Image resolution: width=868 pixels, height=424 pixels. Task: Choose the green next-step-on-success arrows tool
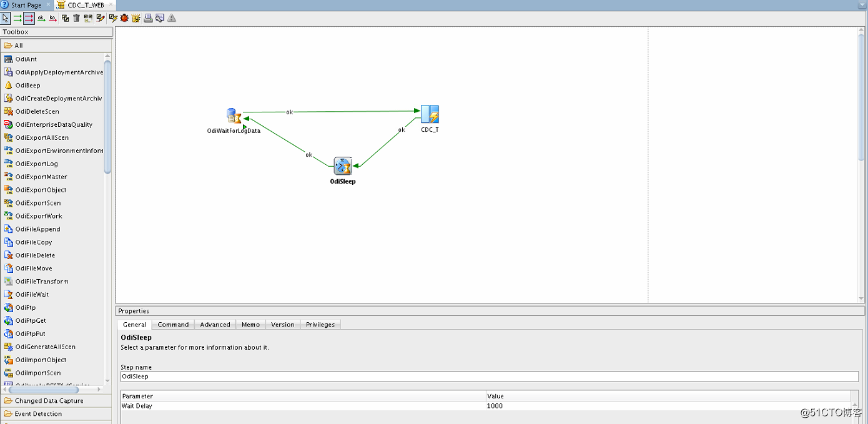click(17, 18)
